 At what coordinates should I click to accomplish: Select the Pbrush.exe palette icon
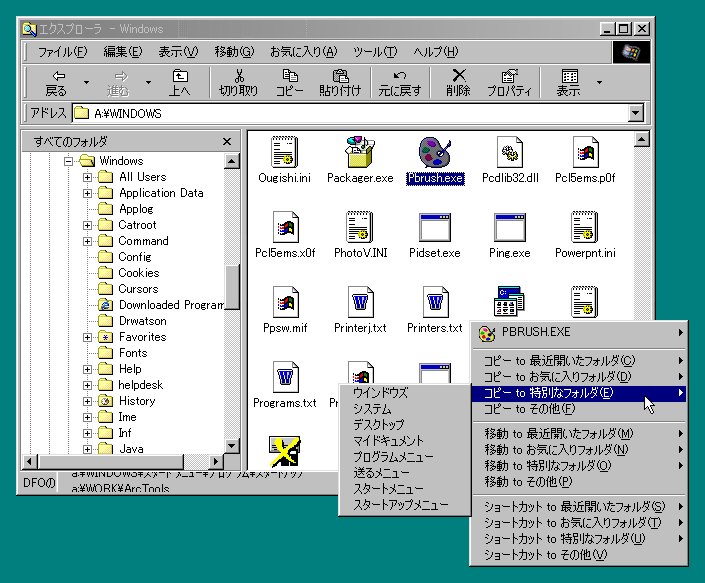click(435, 152)
